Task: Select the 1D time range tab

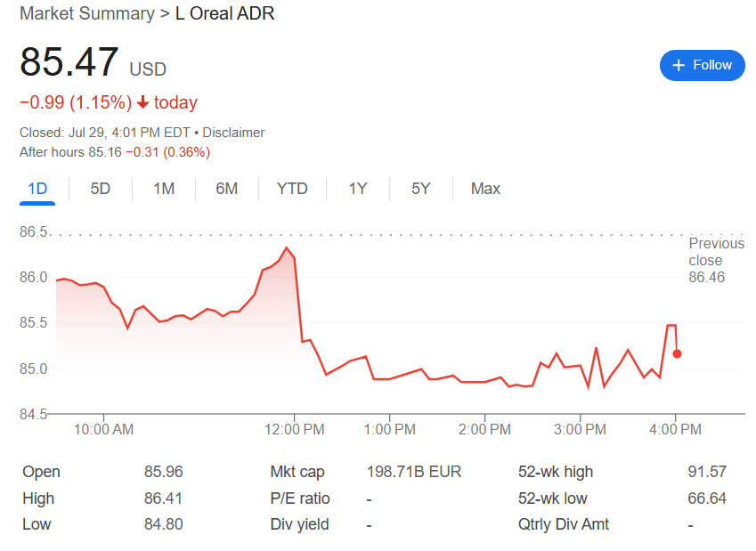Action: click(x=37, y=189)
